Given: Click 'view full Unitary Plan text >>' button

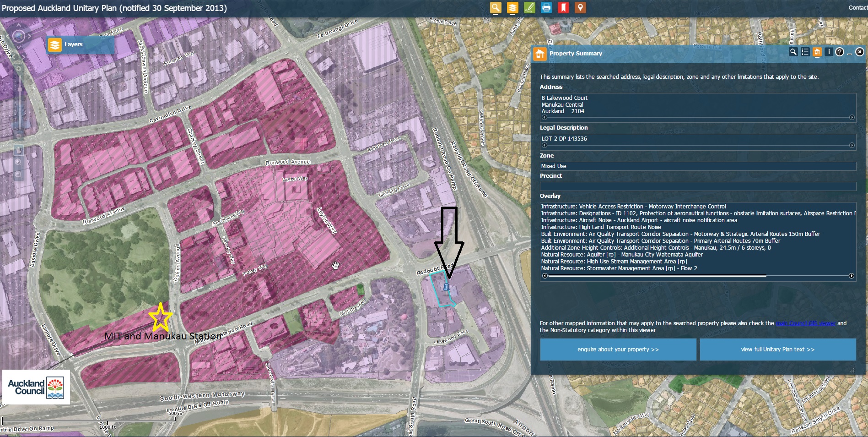Looking at the screenshot, I should click(777, 350).
